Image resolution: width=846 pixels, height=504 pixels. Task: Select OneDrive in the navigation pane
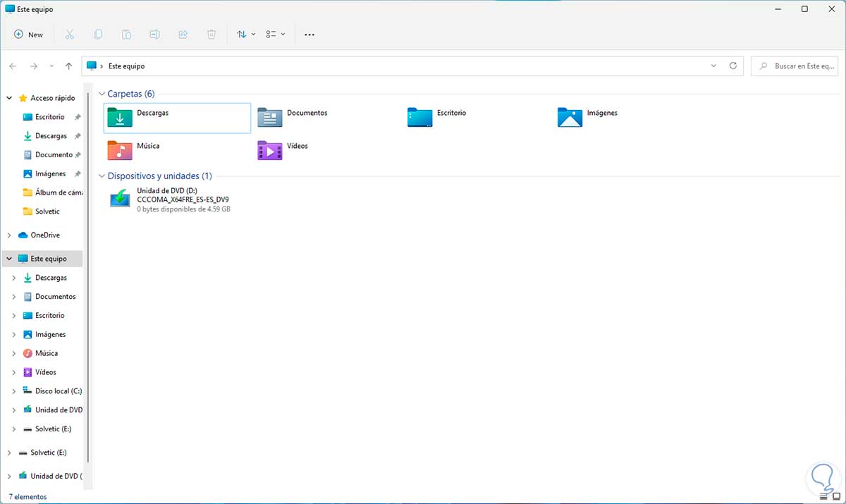(x=45, y=235)
